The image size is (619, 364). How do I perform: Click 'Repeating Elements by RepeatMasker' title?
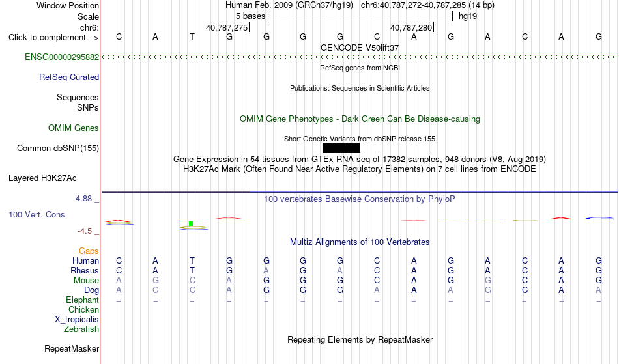pyautogui.click(x=360, y=339)
